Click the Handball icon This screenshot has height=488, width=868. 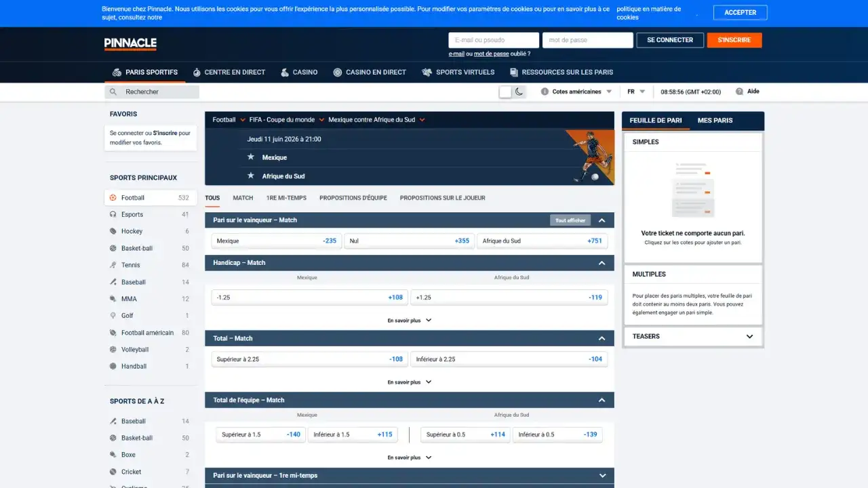click(x=113, y=366)
